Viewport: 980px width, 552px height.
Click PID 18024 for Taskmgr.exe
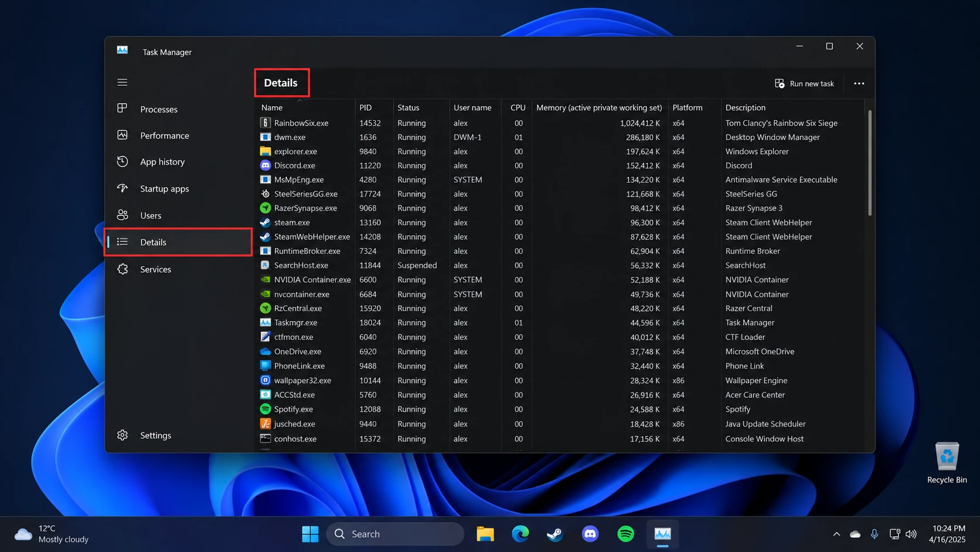tap(370, 323)
